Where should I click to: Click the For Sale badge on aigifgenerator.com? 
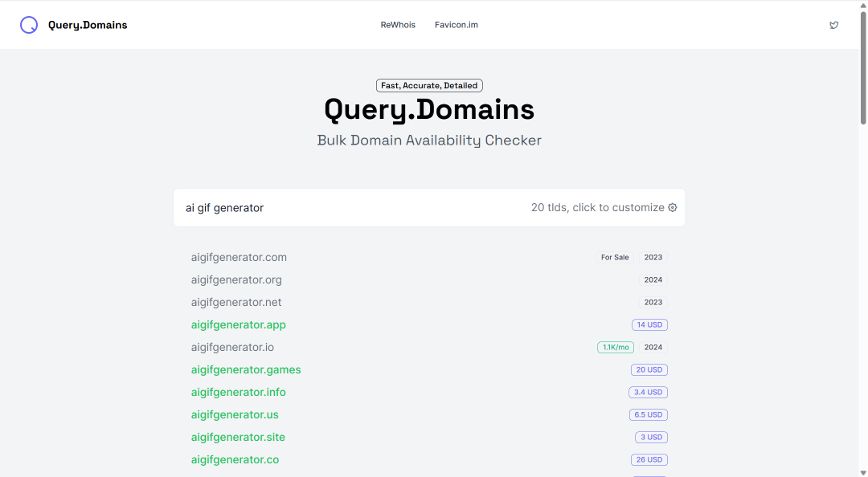pos(615,257)
